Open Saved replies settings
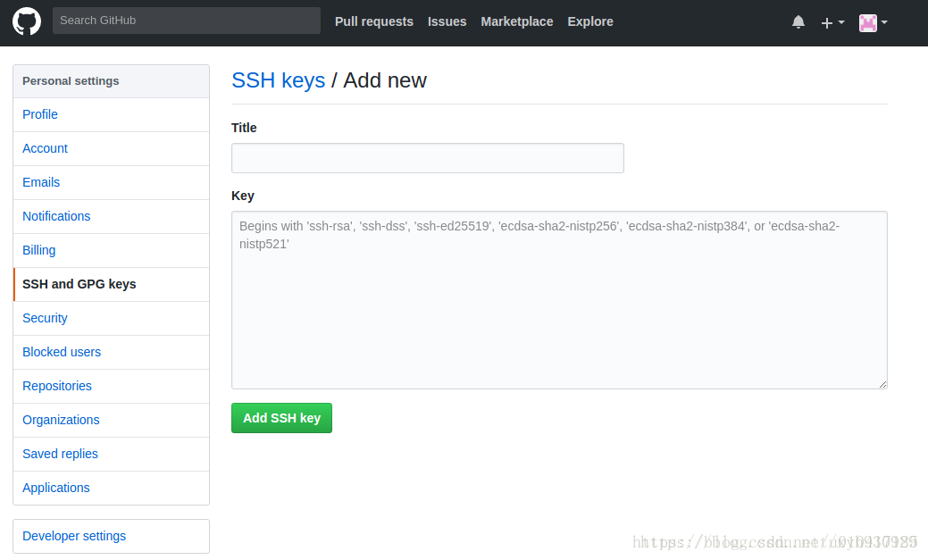 click(x=112, y=454)
